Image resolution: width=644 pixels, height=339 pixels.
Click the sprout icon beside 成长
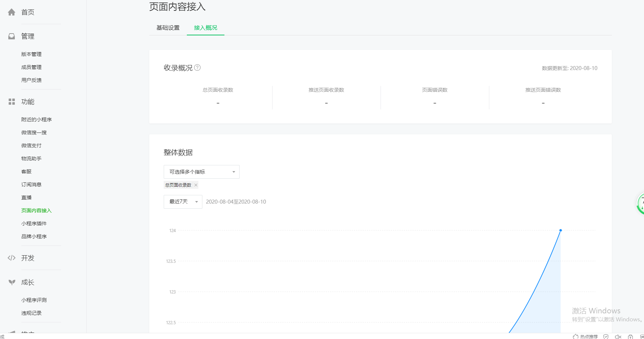point(12,282)
